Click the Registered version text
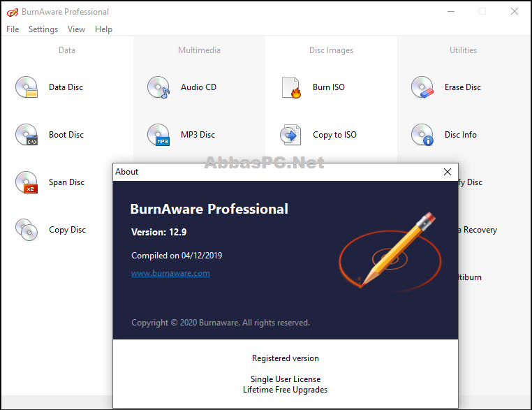The height and width of the screenshot is (410, 532). tap(286, 358)
